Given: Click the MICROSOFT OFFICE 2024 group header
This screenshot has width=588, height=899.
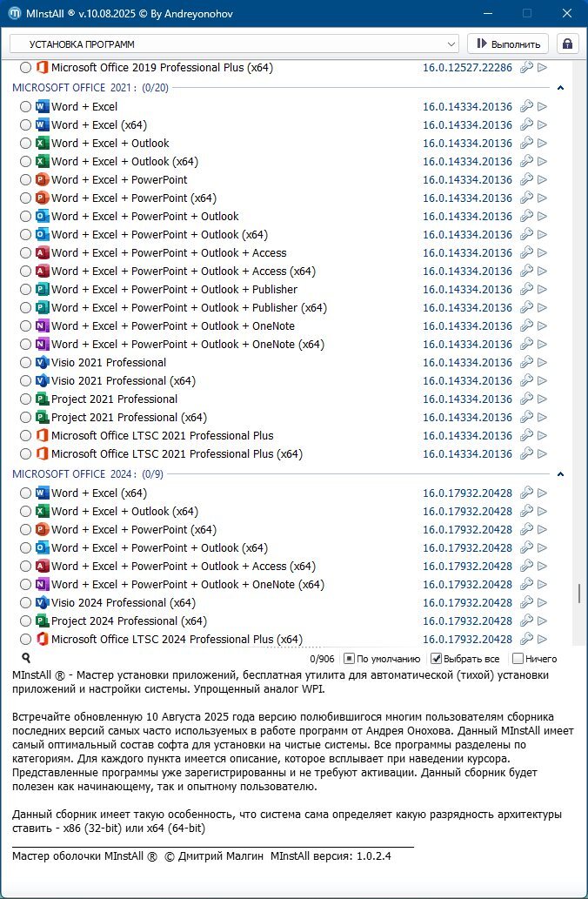Looking at the screenshot, I should click(88, 474).
